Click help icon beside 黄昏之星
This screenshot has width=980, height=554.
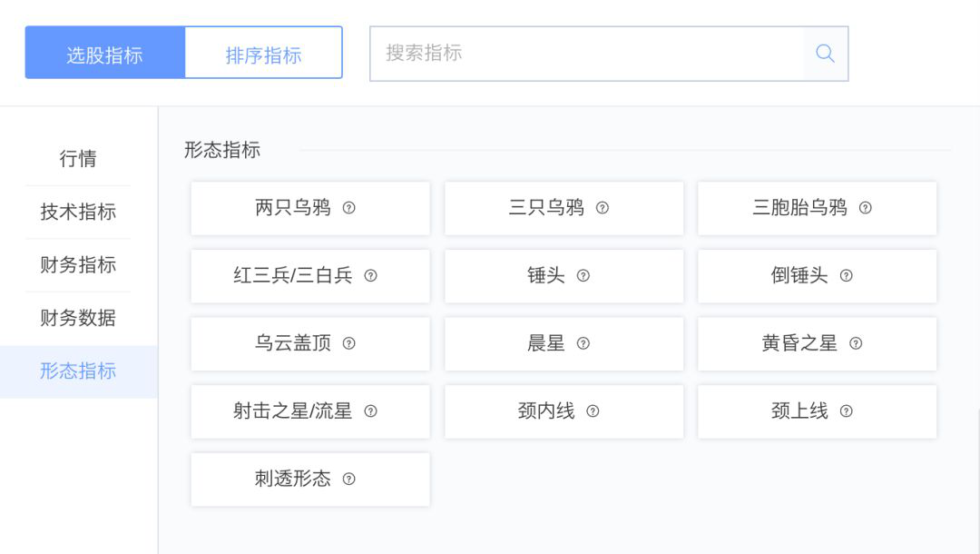pyautogui.click(x=856, y=343)
